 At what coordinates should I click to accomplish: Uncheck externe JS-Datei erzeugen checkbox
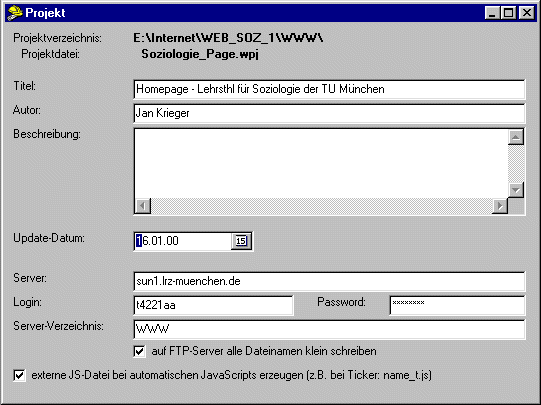[19, 375]
